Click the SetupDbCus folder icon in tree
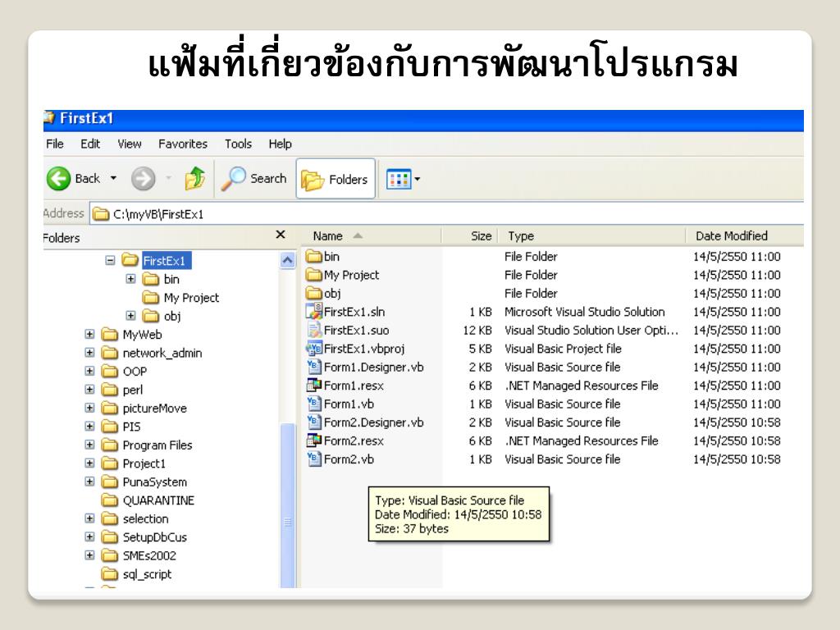Screen dimensions: 840x630 (110, 536)
